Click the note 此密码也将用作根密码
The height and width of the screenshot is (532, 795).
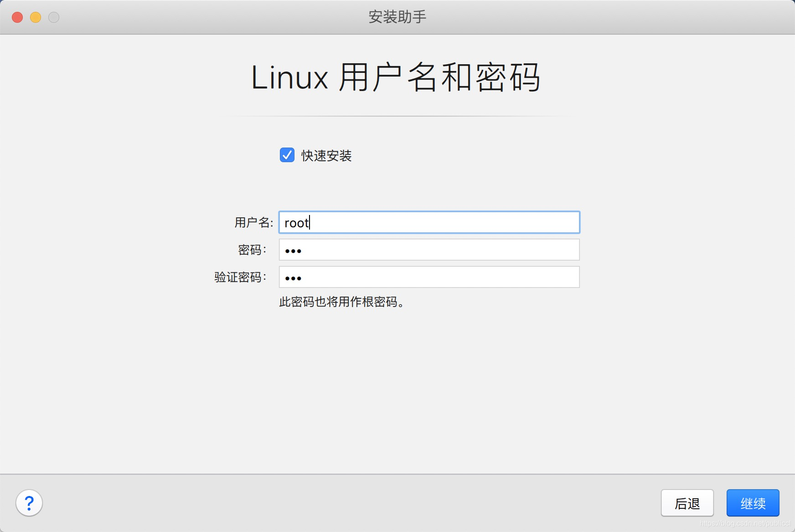click(x=342, y=302)
